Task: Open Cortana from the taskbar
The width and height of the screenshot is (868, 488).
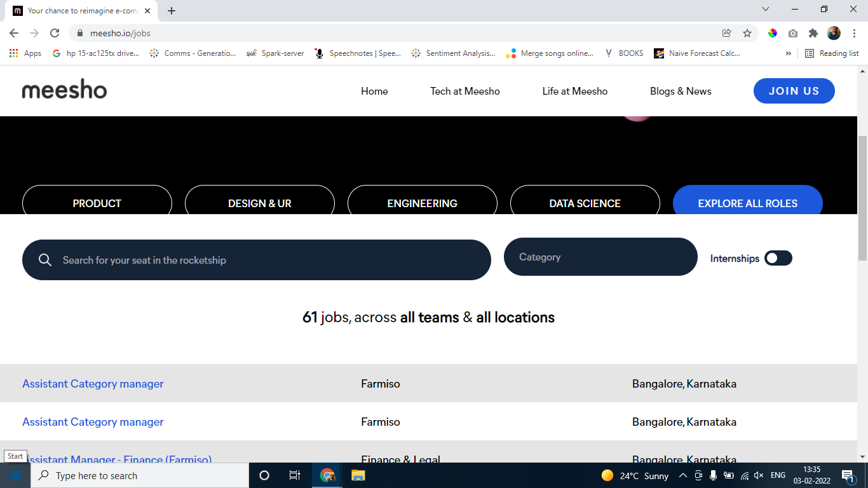Action: click(264, 475)
